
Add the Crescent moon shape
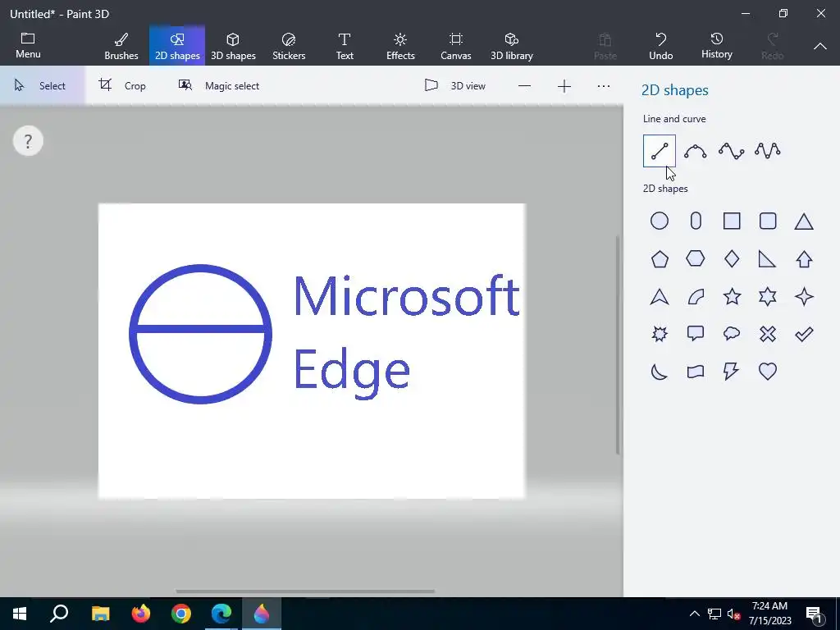(x=660, y=372)
